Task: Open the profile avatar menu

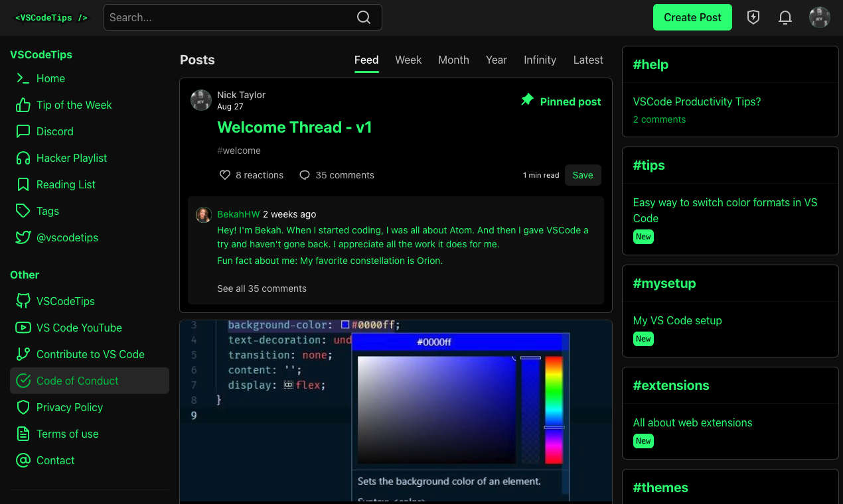Action: point(820,17)
